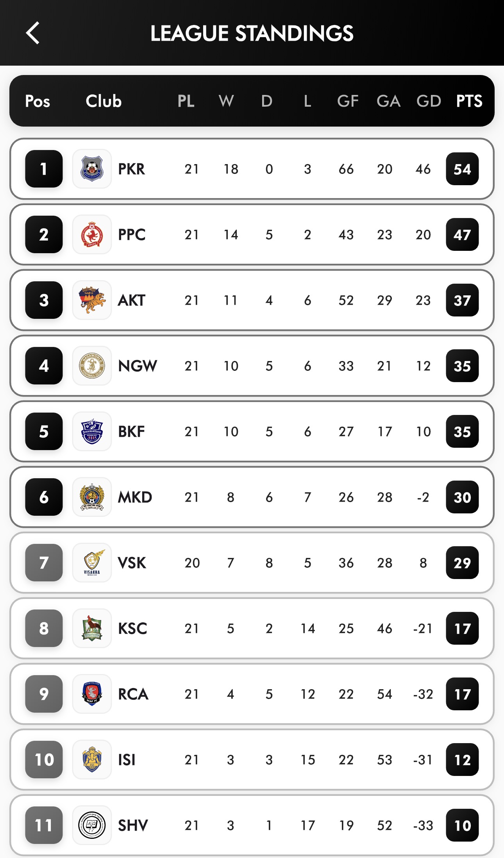Tap the KSC rooster crest

click(92, 628)
